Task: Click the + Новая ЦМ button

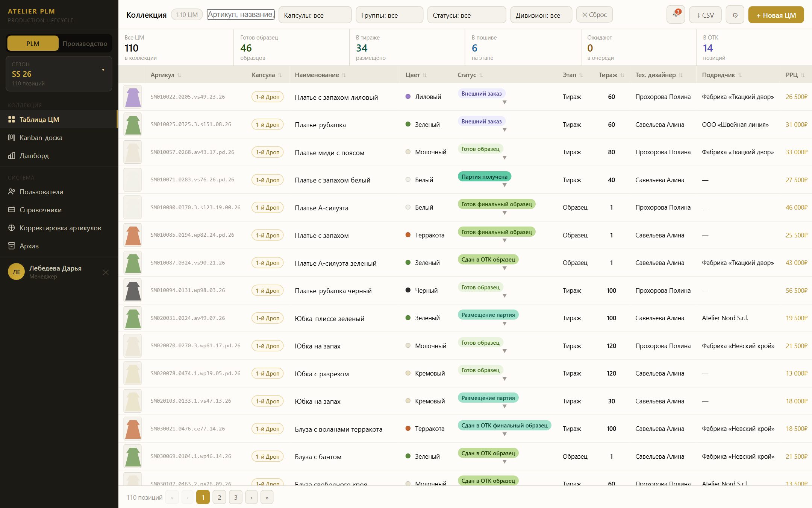Action: (x=776, y=15)
